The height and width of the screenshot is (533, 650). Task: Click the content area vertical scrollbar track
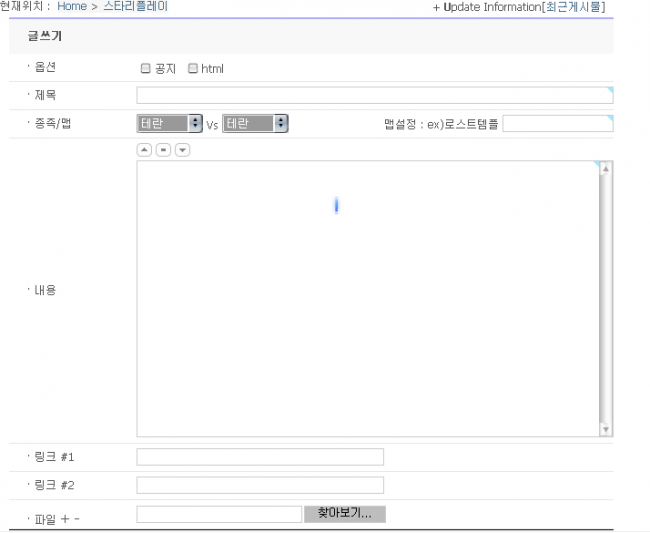(605, 300)
